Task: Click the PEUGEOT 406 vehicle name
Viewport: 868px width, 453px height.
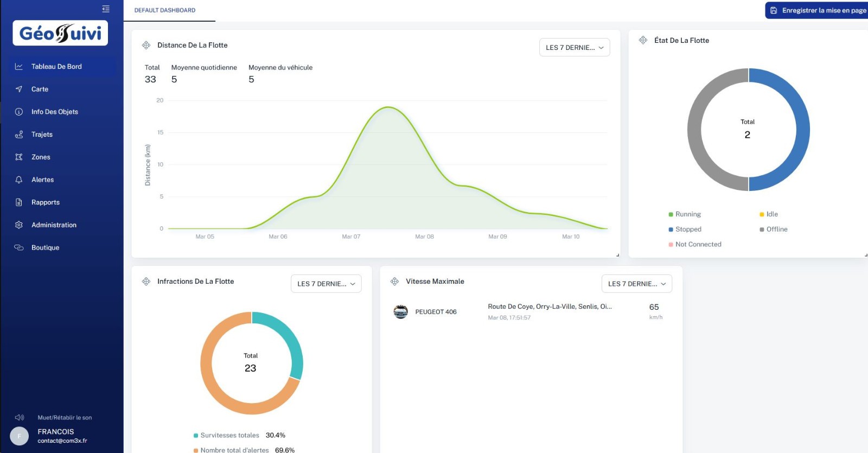Action: click(x=436, y=312)
